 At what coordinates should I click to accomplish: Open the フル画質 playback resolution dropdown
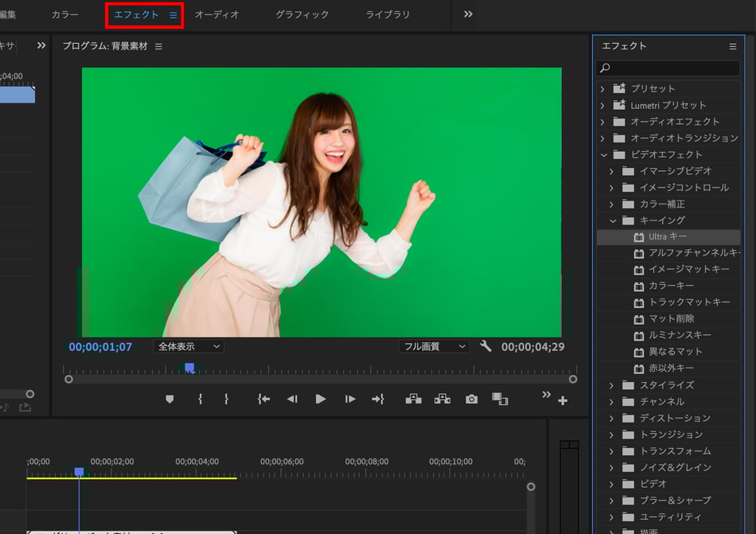click(434, 346)
